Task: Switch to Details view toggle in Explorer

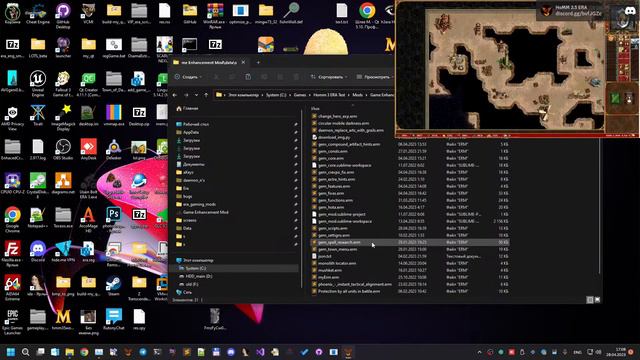Action: point(590,300)
